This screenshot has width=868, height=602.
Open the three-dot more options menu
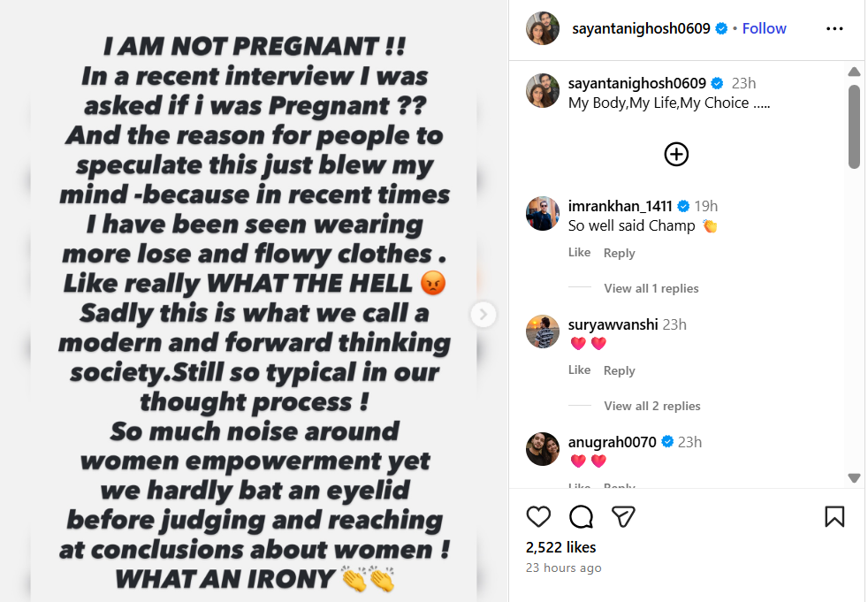coord(834,28)
